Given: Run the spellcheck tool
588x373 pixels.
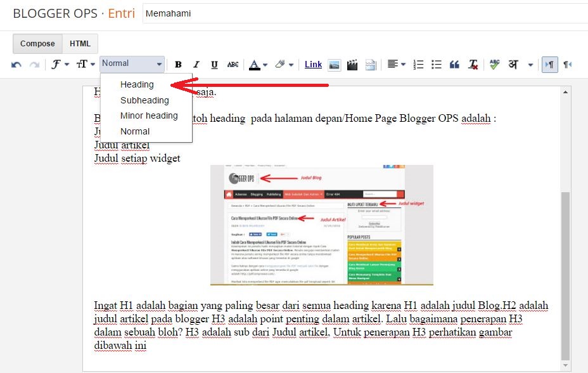Looking at the screenshot, I should click(x=494, y=64).
